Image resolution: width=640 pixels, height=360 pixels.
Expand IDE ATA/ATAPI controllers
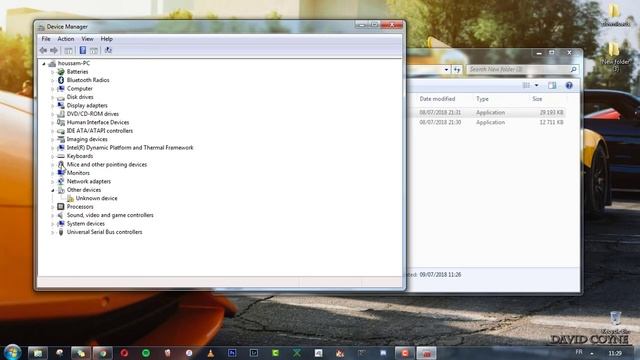[x=53, y=131]
